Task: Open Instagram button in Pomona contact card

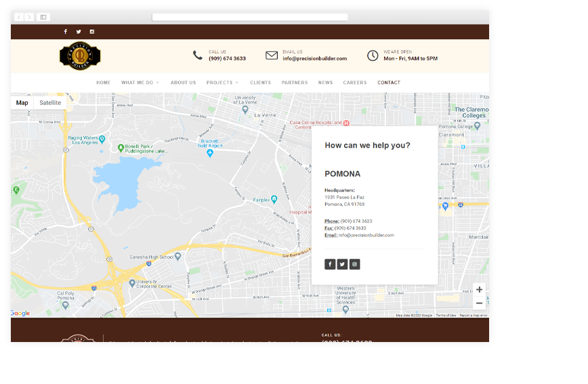Action: [x=355, y=264]
